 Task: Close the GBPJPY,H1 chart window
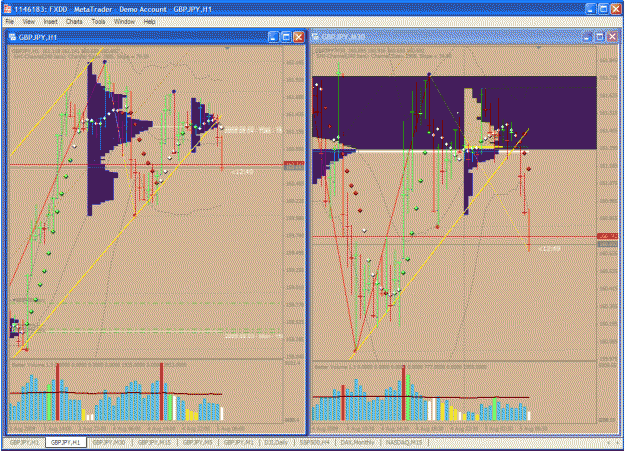[x=299, y=37]
